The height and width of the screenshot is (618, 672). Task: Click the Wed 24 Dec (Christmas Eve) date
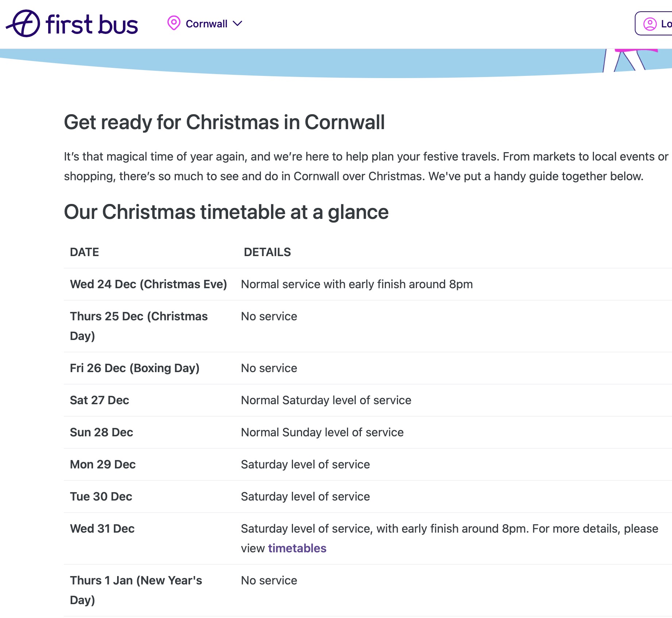click(x=148, y=284)
